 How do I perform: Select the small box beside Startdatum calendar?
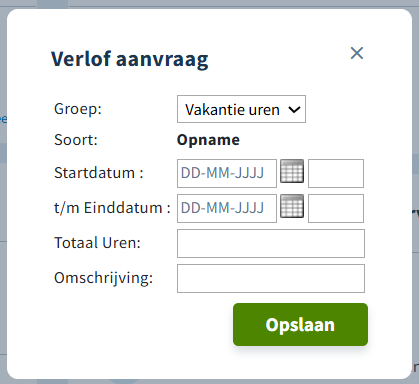click(336, 173)
